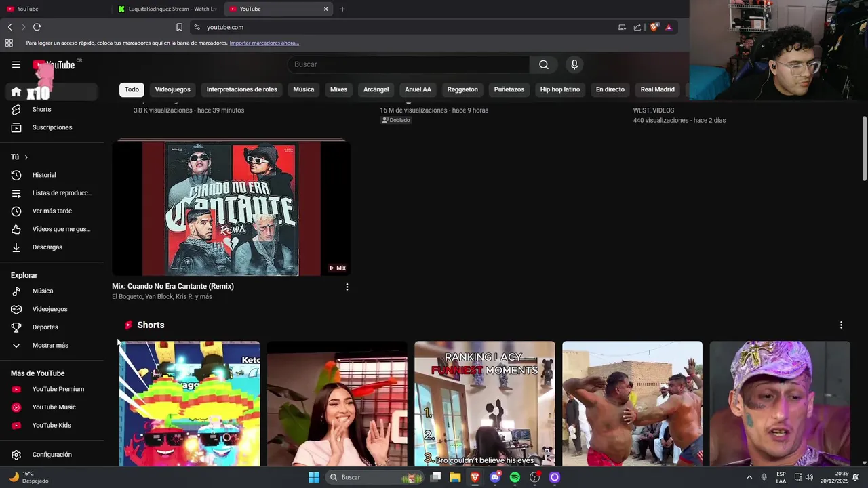Image resolution: width=868 pixels, height=488 pixels.
Task: Select the Reggaeton filter chip
Action: (462, 89)
